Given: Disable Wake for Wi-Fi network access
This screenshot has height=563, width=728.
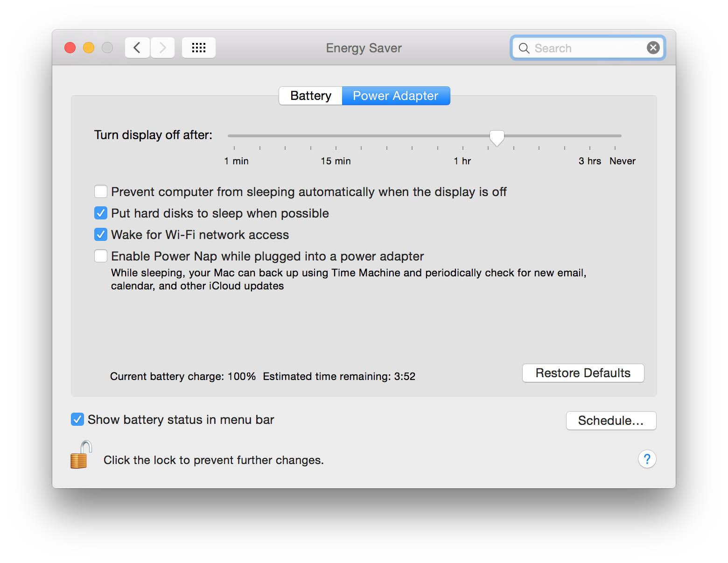Looking at the screenshot, I should [x=101, y=234].
